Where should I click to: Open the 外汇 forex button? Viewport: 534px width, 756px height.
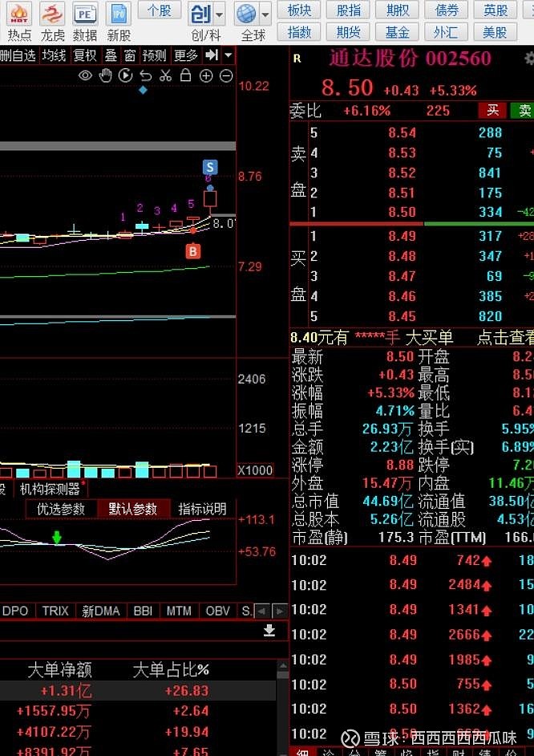point(447,32)
